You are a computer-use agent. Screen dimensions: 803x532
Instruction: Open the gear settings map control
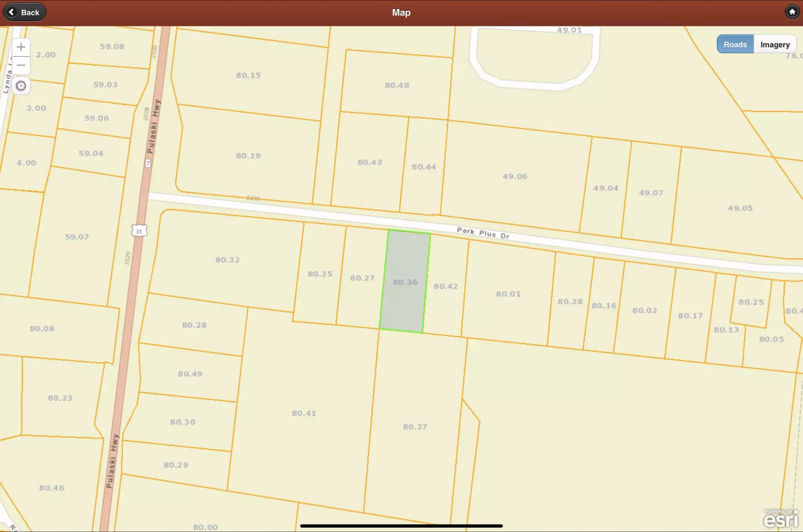21,86
